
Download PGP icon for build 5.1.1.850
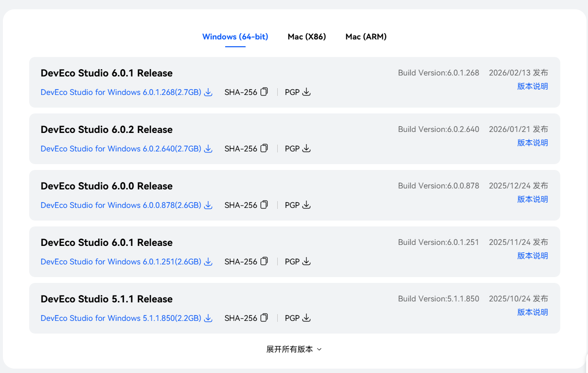[x=306, y=318]
